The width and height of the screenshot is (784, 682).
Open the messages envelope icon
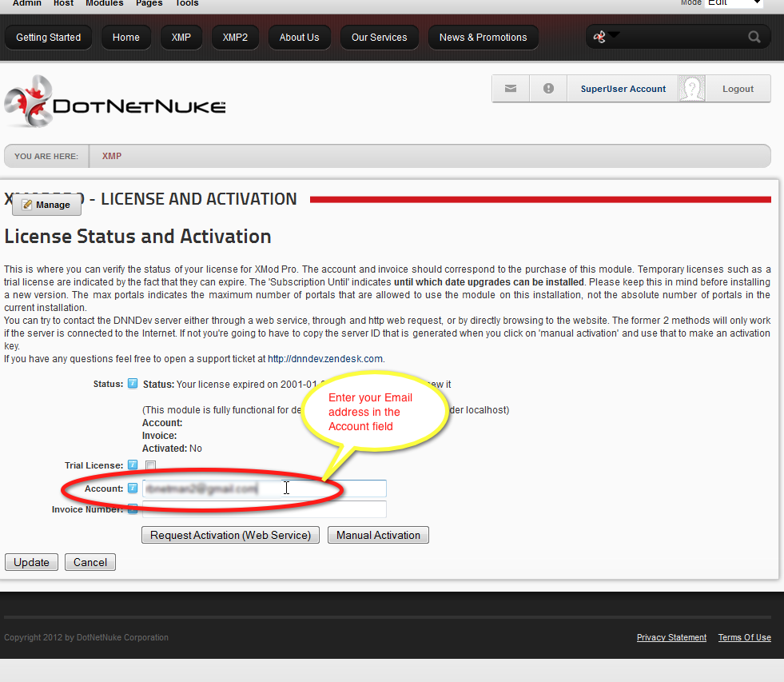click(x=511, y=89)
